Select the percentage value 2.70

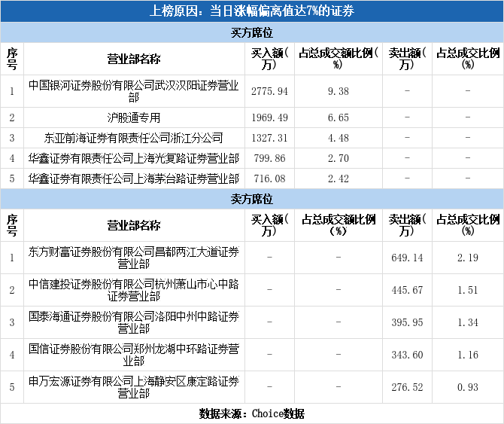(339, 158)
